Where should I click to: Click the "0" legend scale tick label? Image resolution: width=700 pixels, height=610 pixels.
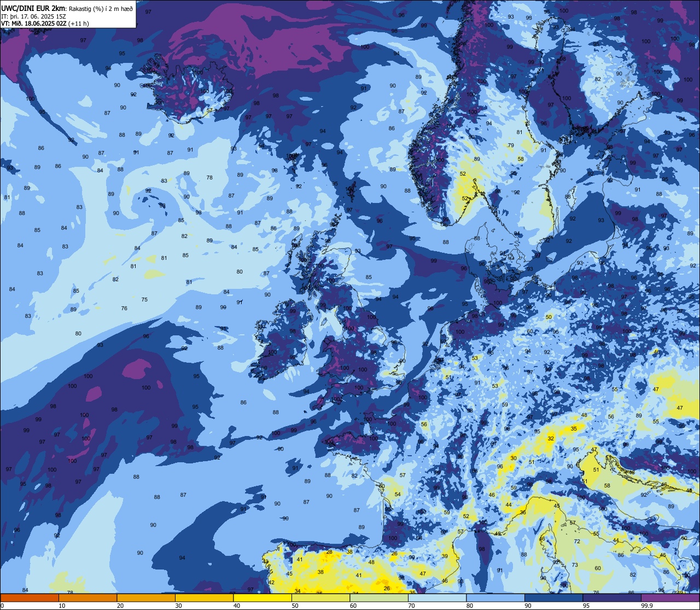[x=2, y=606]
